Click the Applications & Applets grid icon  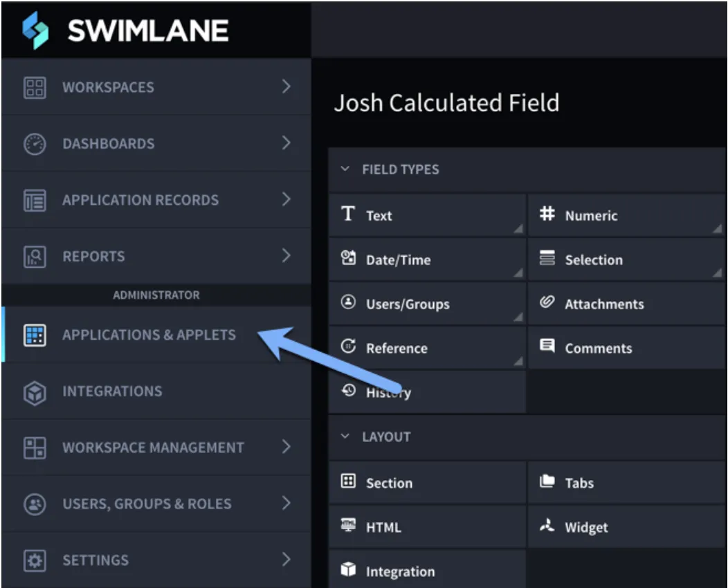click(x=35, y=335)
